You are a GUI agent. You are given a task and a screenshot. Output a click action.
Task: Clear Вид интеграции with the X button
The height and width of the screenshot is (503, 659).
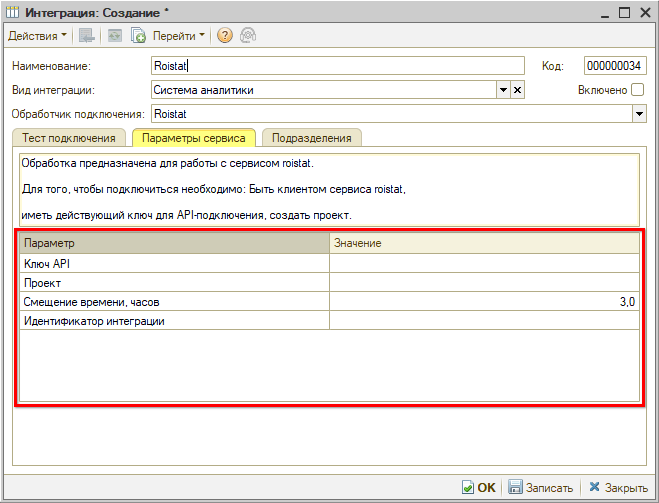pyautogui.click(x=517, y=90)
